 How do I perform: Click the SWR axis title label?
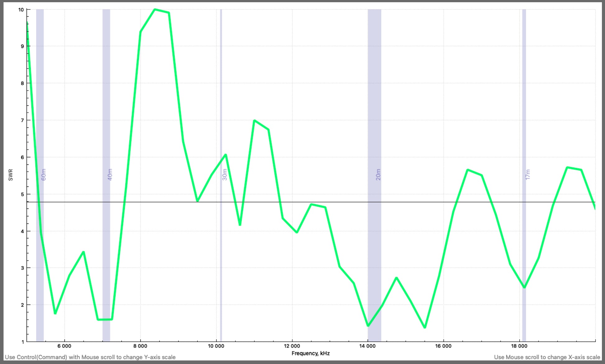[x=10, y=174]
